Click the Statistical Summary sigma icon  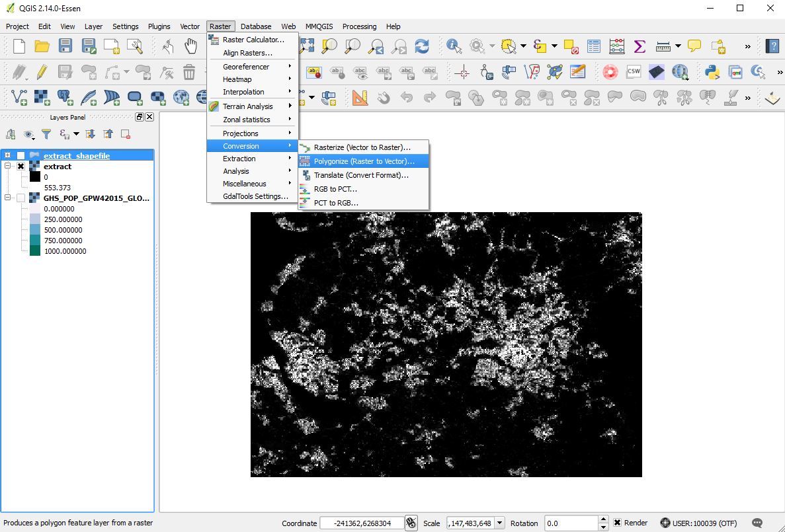point(640,46)
